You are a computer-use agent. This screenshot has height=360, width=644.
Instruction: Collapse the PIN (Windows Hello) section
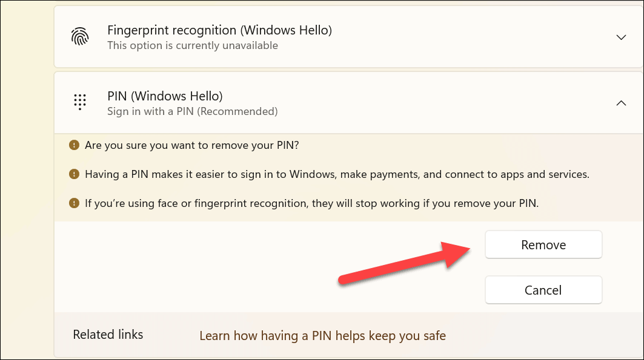621,103
